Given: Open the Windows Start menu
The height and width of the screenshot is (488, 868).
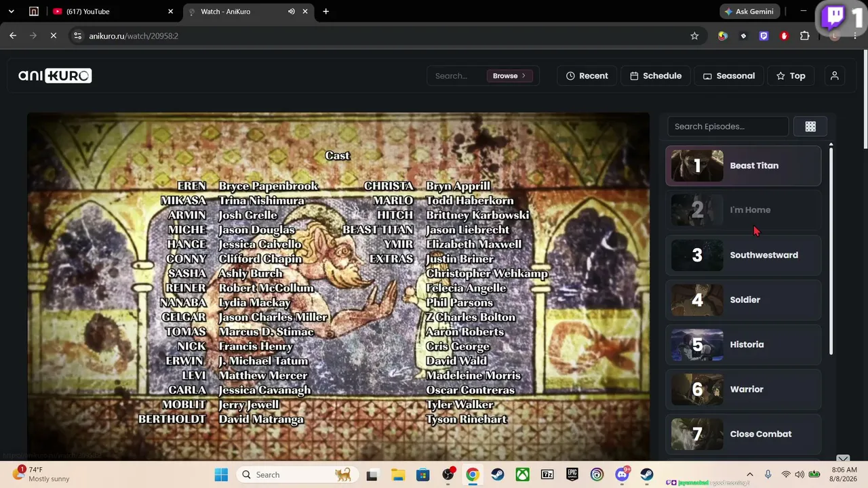Looking at the screenshot, I should 221,475.
